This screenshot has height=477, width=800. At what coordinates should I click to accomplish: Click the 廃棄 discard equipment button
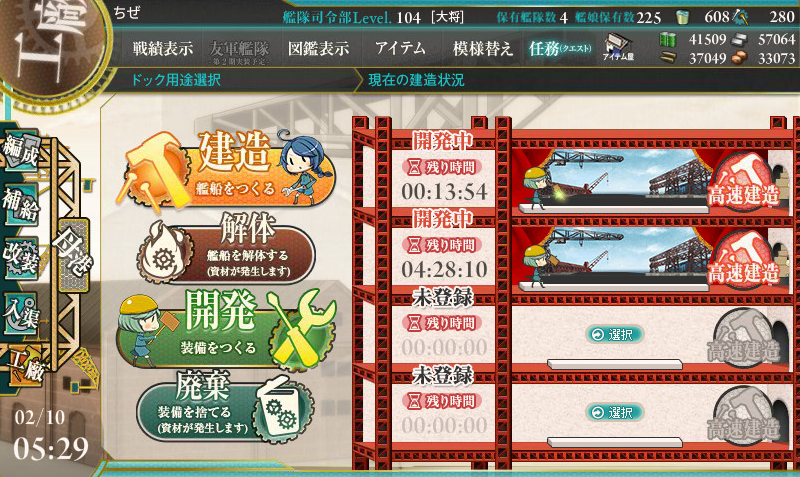[224, 408]
